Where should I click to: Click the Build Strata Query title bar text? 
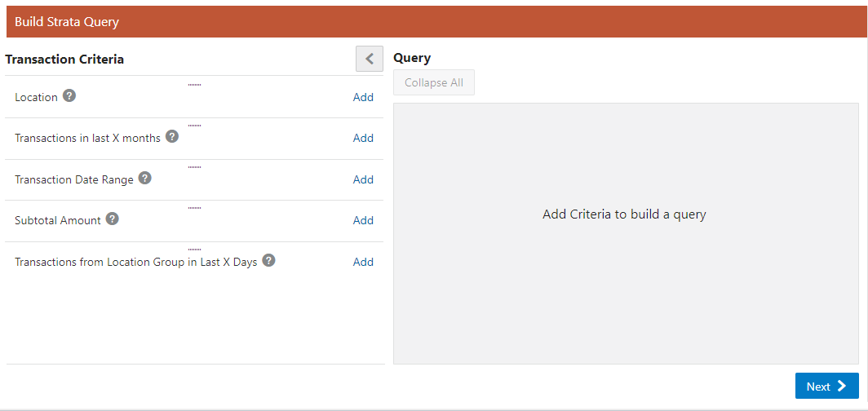pyautogui.click(x=67, y=21)
